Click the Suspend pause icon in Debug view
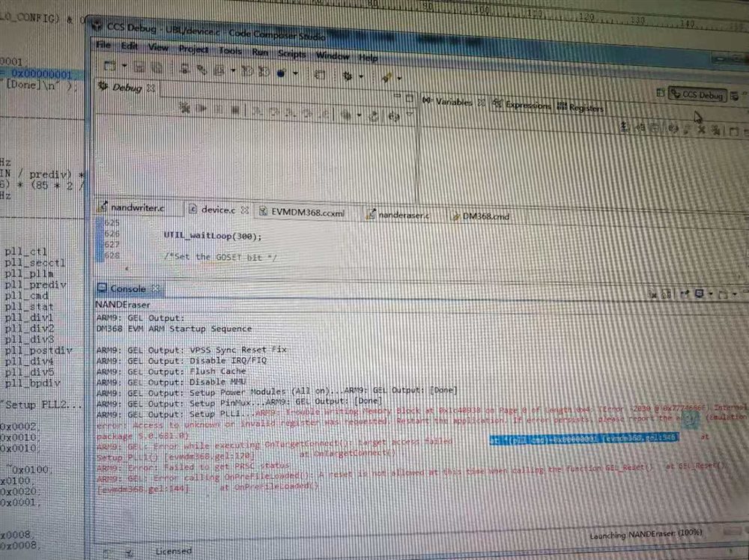 pos(219,109)
